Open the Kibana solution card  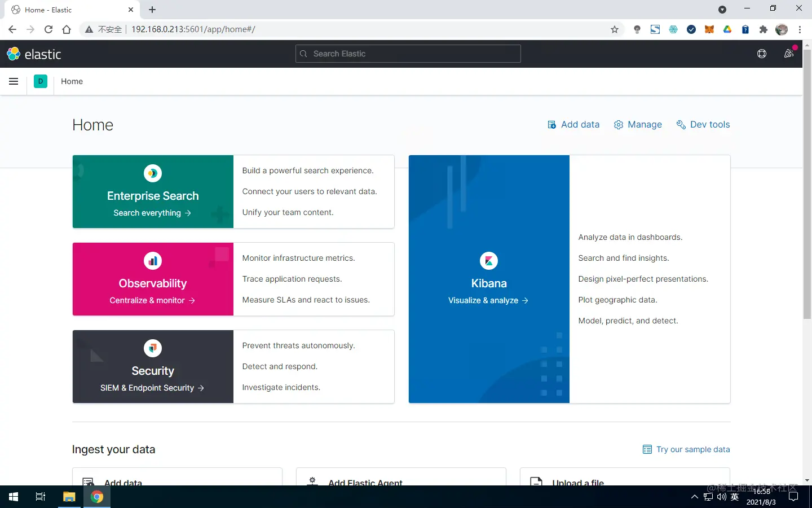pos(570,279)
